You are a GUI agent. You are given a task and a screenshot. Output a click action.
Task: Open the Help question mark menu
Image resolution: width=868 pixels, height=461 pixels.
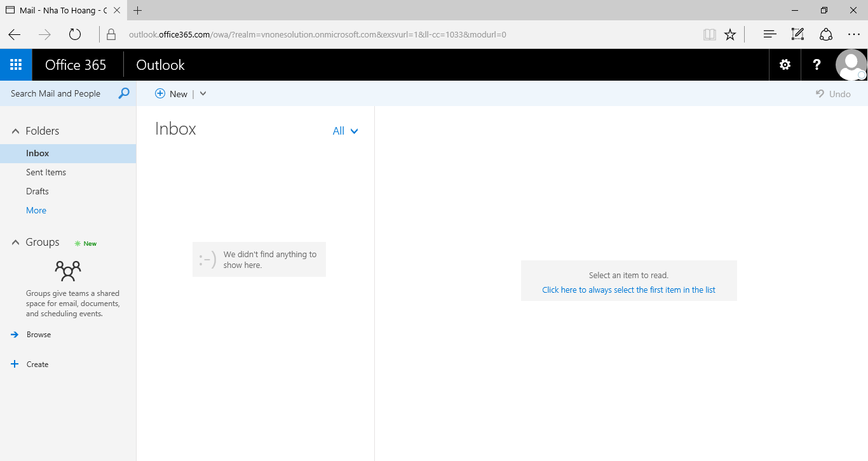817,65
